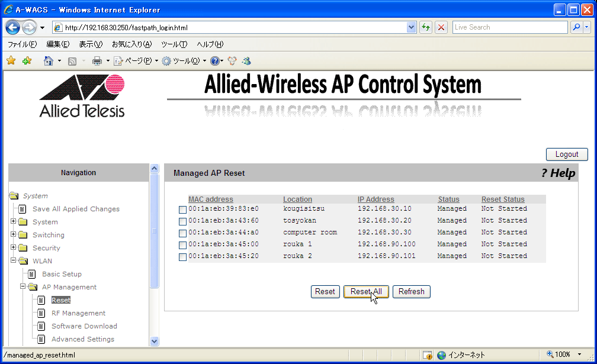Check the box for AP 00:1a:eb:39:83:e0
The image size is (597, 364).
coord(183,210)
